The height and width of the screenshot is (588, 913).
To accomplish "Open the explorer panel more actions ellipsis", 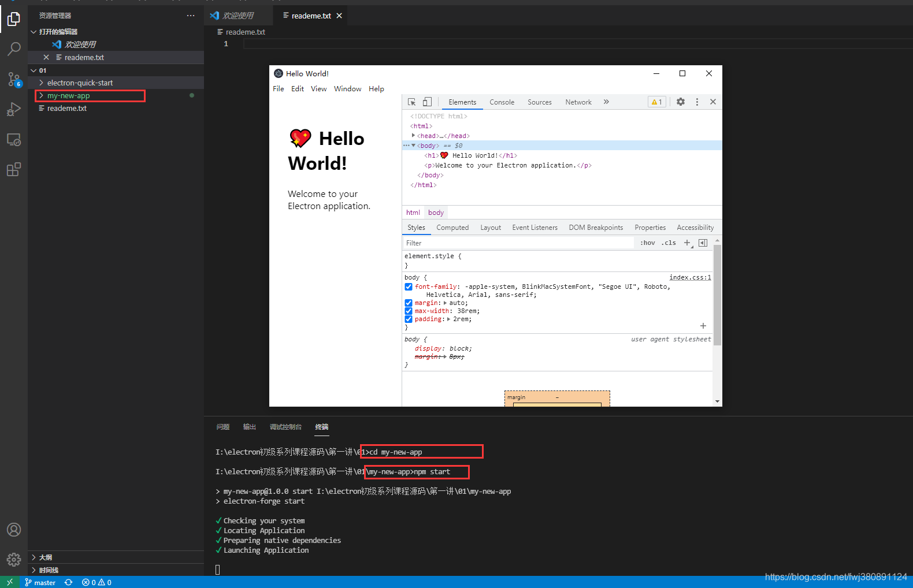I will click(191, 16).
